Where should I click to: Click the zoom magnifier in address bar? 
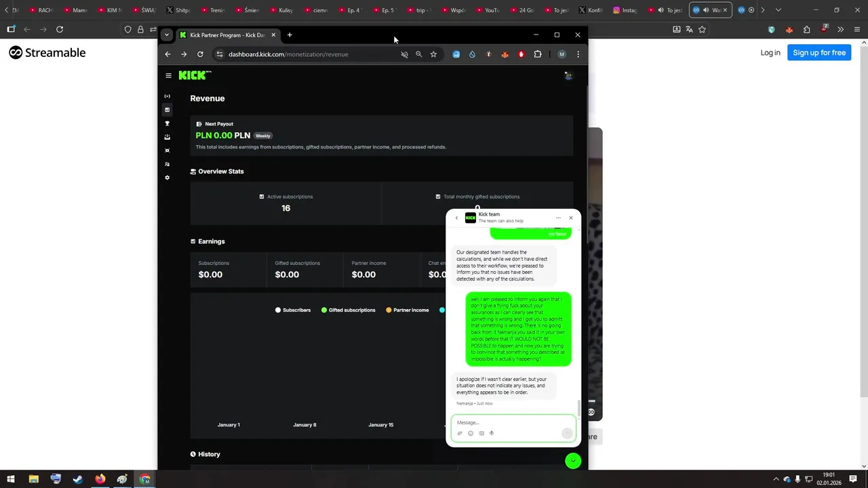pos(418,54)
